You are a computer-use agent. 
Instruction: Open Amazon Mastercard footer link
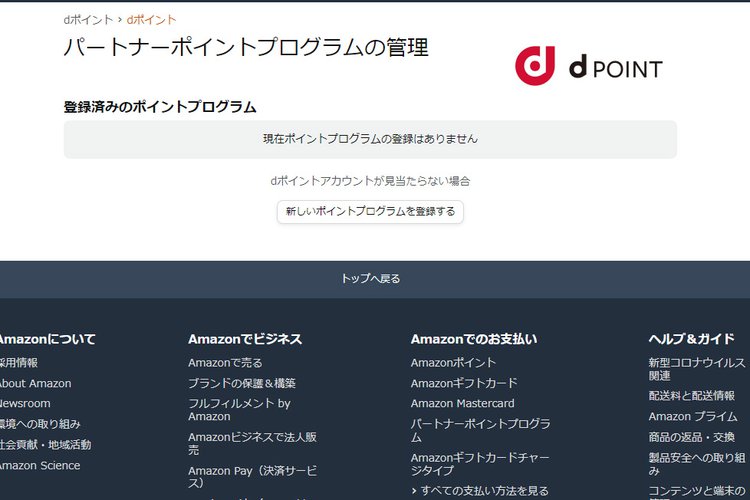pos(462,403)
